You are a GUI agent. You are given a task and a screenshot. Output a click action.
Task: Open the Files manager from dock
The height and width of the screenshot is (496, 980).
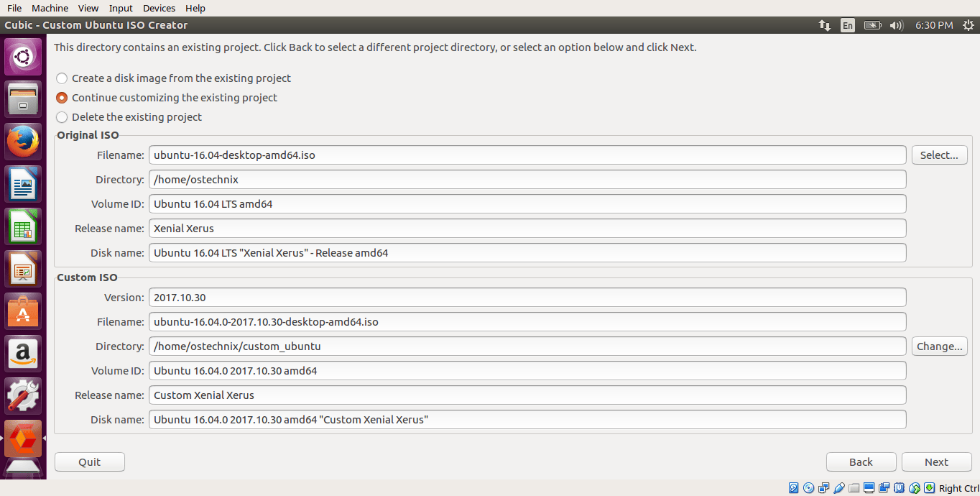pos(23,98)
